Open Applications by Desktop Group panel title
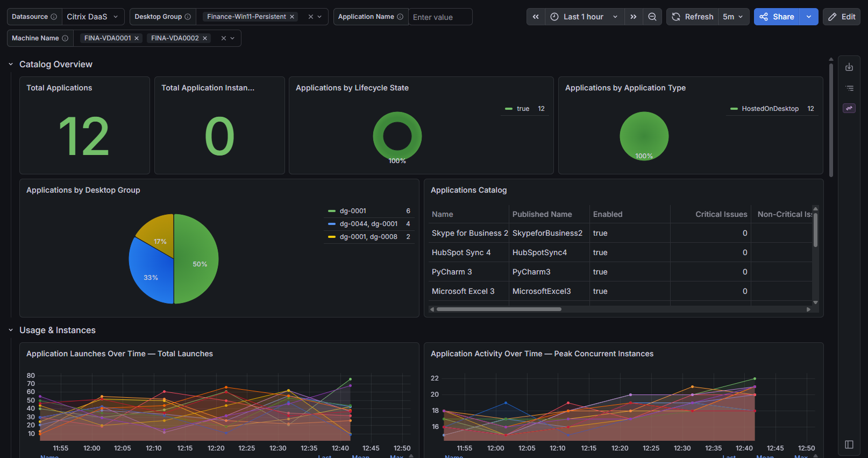The width and height of the screenshot is (868, 458). pyautogui.click(x=83, y=190)
